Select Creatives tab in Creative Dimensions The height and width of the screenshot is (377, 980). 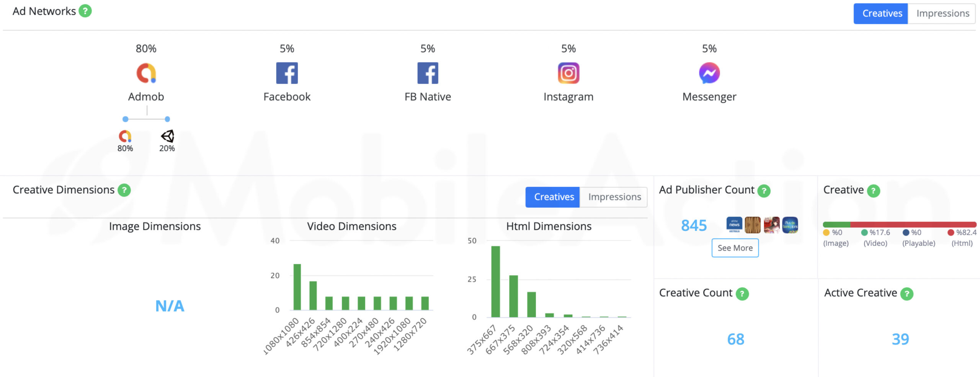(552, 197)
